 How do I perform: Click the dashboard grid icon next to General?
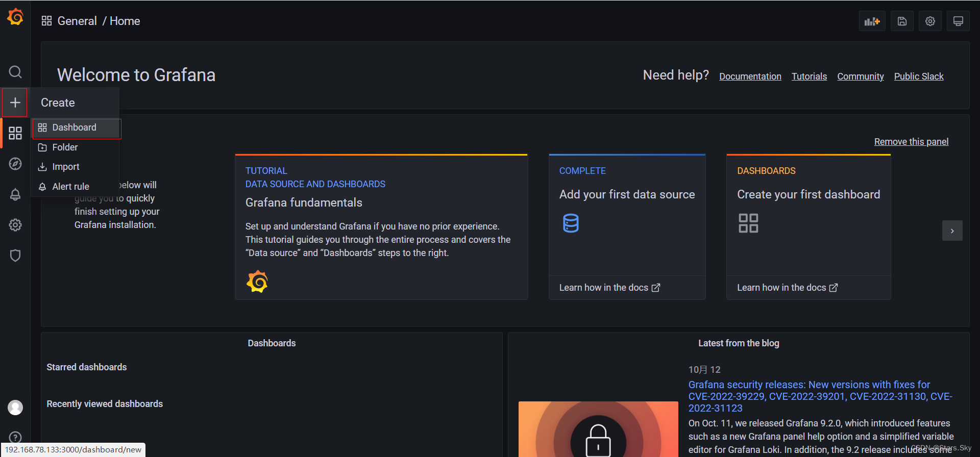tap(46, 21)
